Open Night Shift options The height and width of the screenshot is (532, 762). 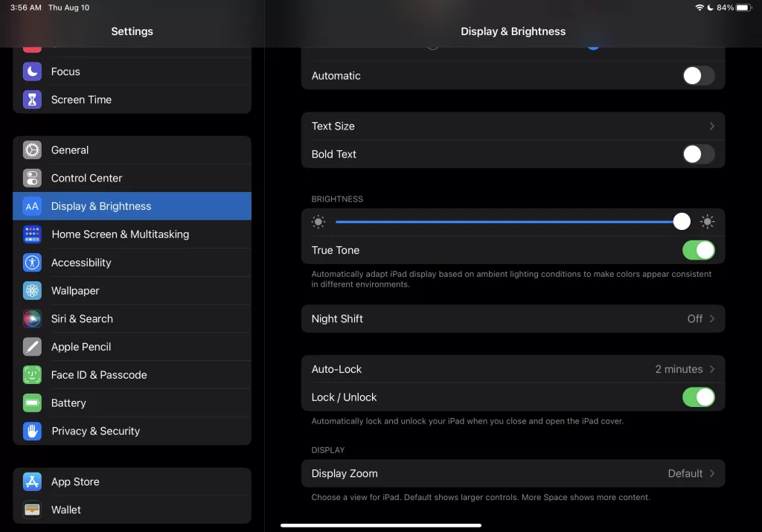[513, 318]
